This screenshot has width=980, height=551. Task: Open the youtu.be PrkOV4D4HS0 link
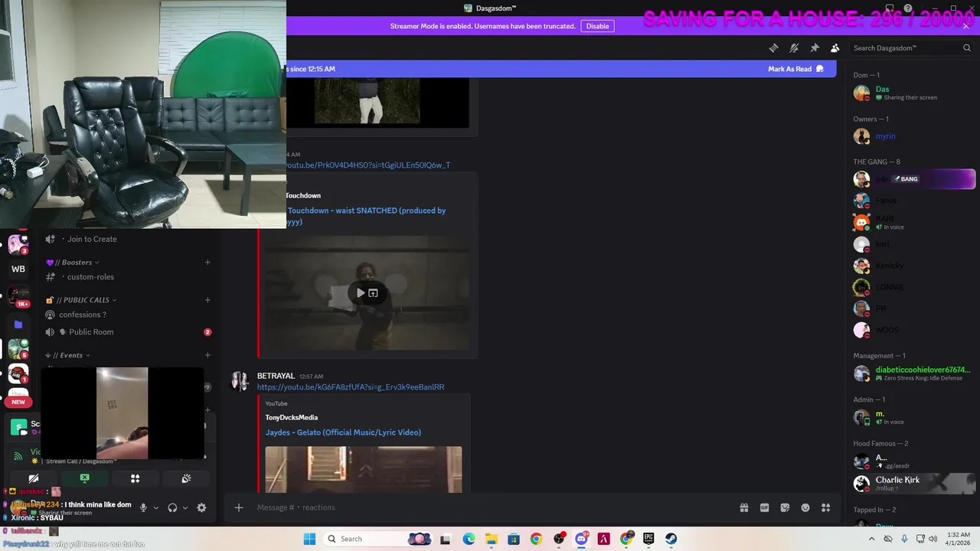point(367,165)
